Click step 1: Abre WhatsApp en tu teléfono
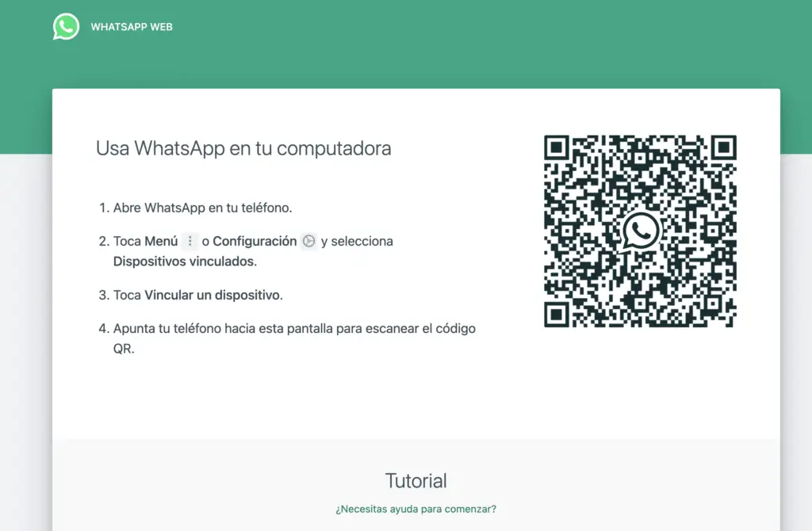 [195, 207]
